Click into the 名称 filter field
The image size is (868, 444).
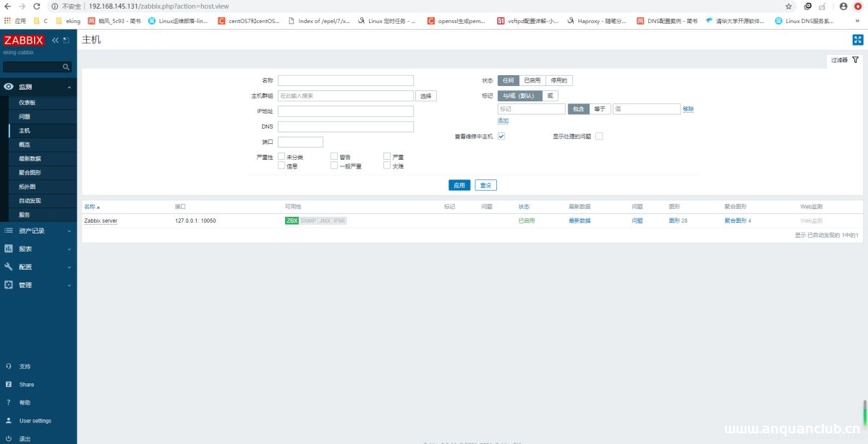pyautogui.click(x=346, y=80)
